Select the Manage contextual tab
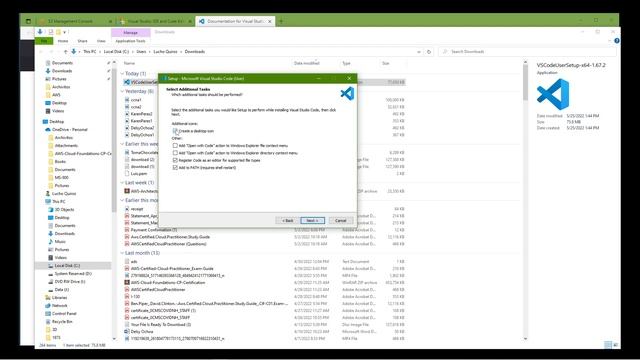 [x=131, y=32]
